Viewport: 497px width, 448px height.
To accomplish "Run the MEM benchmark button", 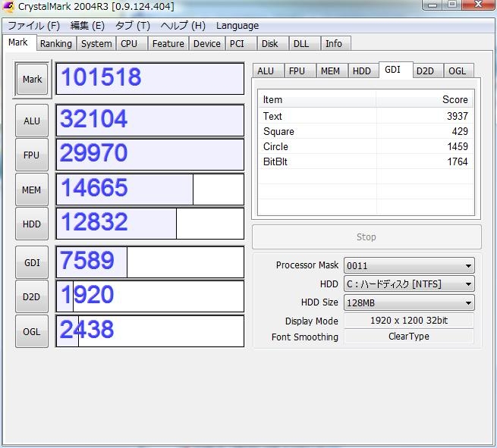I will [x=32, y=190].
